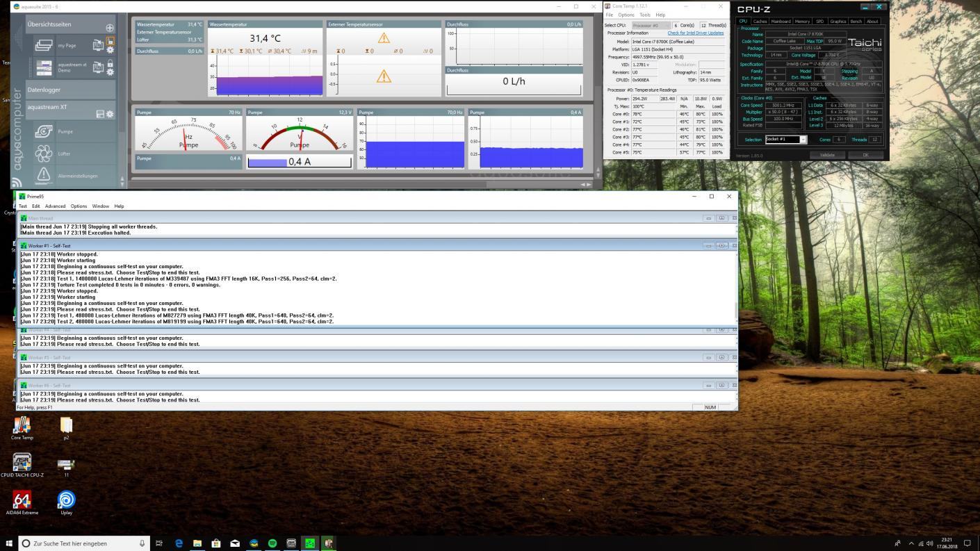This screenshot has width=980, height=551.
Task: Click the aquasuite RSS feed icon
Action: click(x=16, y=183)
